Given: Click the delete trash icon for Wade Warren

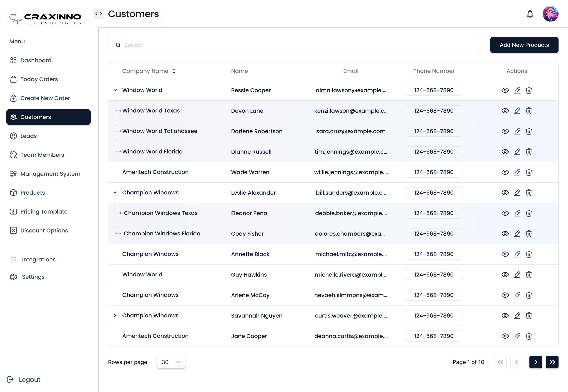Looking at the screenshot, I should (x=529, y=172).
